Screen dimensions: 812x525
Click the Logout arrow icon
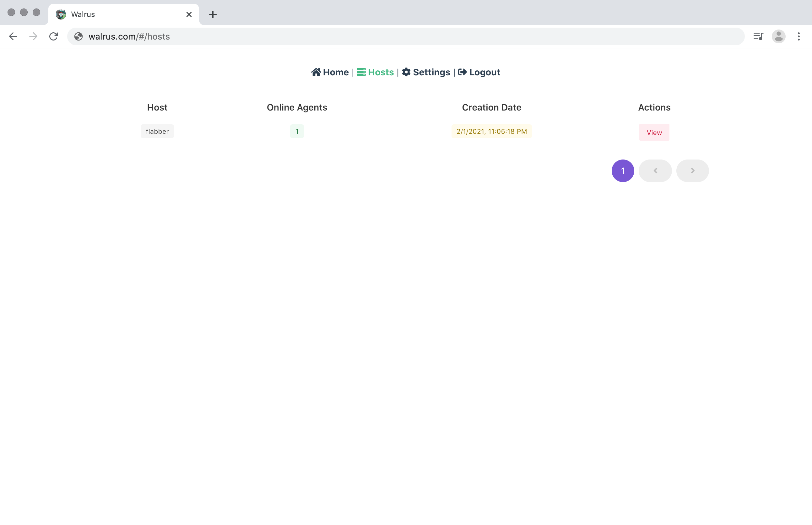462,72
